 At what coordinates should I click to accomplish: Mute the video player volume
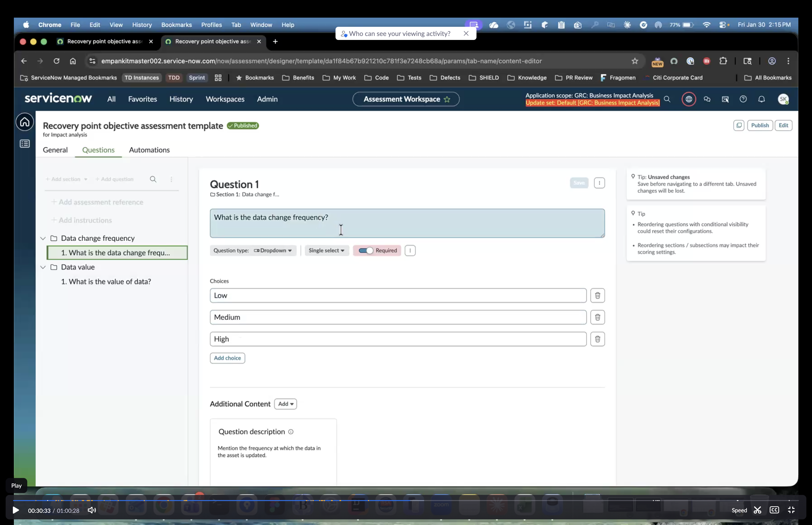pos(92,510)
